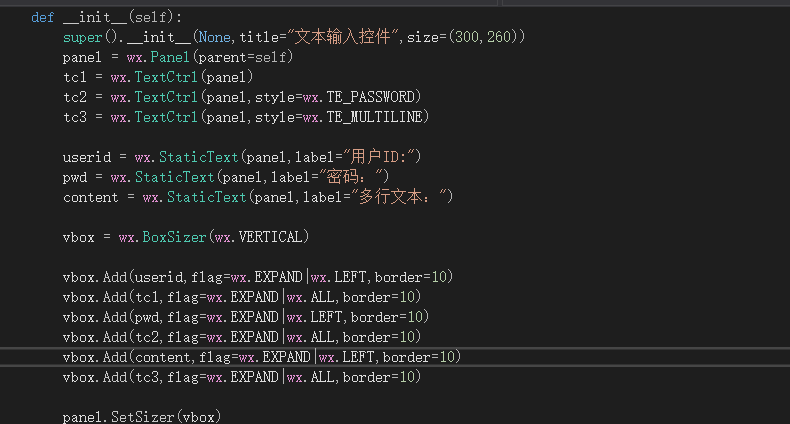Click the vbox.Add(tc3 line
The image size is (790, 424).
pos(242,377)
